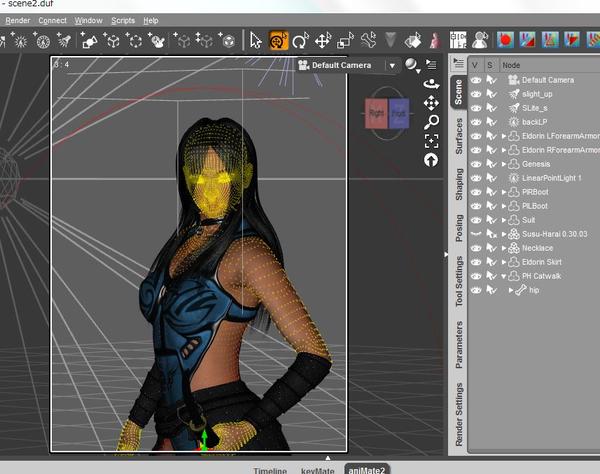This screenshot has width=600, height=474.
Task: Click the orbit camera control
Action: (431, 84)
